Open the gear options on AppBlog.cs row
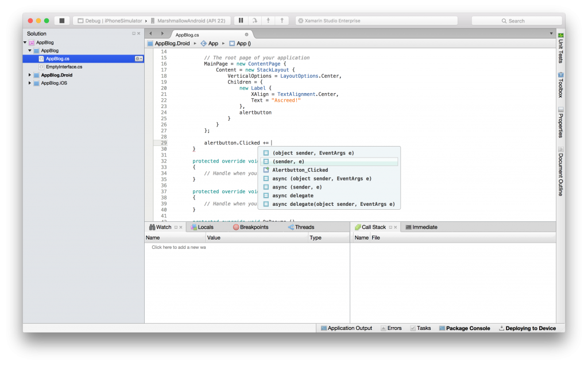 pos(139,59)
